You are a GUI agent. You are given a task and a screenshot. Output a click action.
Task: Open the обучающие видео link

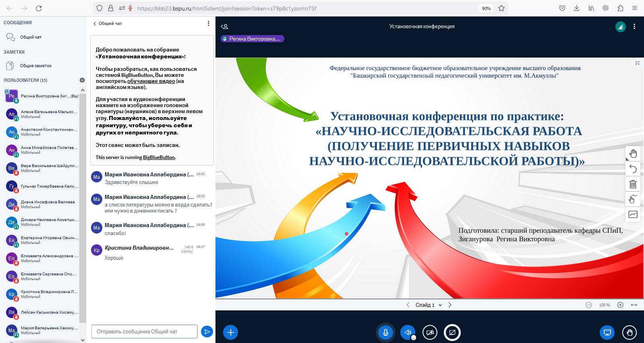pyautogui.click(x=151, y=81)
